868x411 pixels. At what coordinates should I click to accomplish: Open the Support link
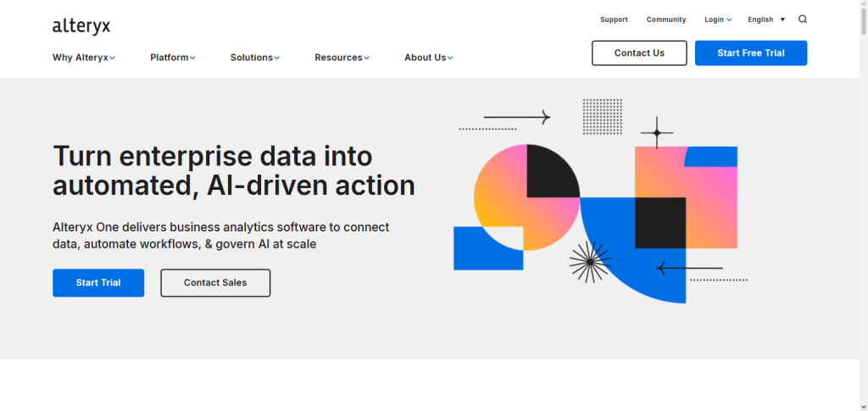[x=614, y=19]
